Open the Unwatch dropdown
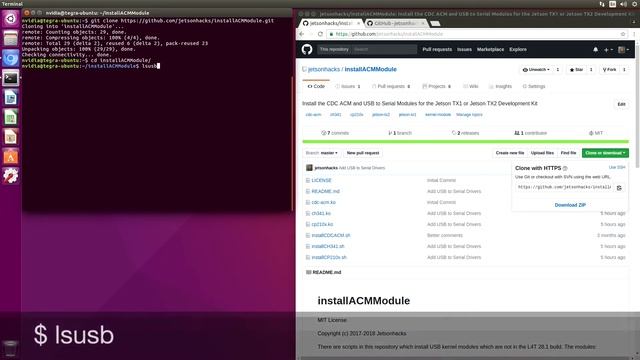 pyautogui.click(x=536, y=70)
